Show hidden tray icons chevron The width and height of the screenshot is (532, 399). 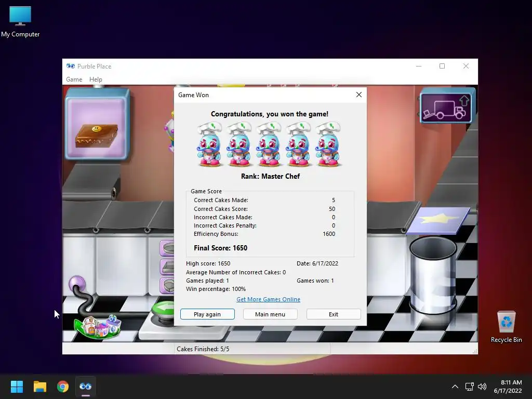point(455,387)
